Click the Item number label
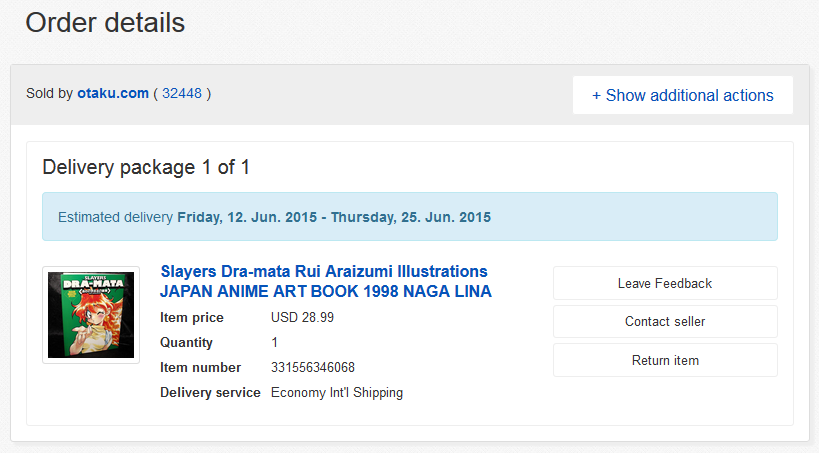Viewport: 819px width, 453px height. pyautogui.click(x=201, y=368)
